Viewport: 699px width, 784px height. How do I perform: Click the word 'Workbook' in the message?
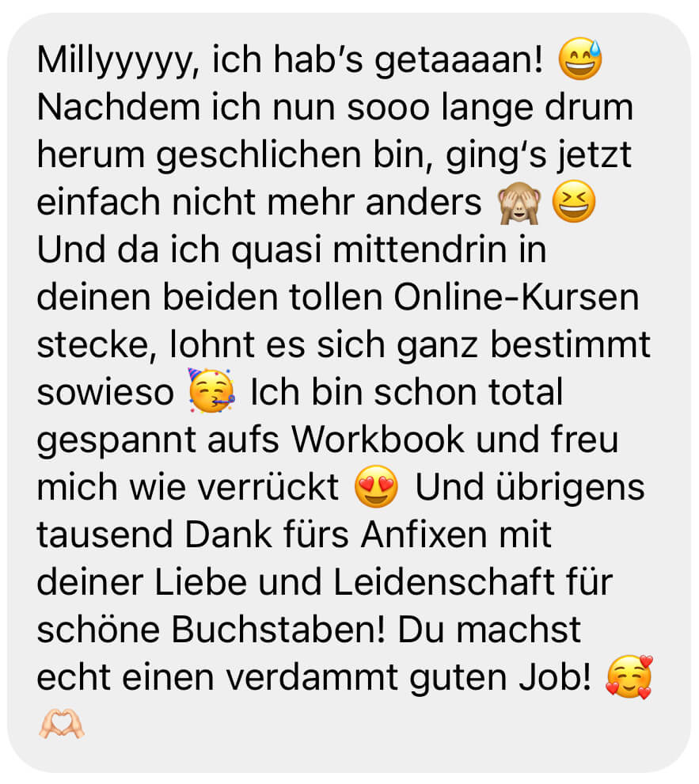(378, 440)
